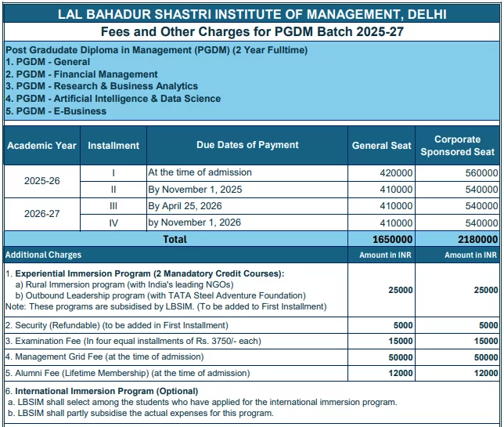Click the 'Installment' column header

(113, 145)
